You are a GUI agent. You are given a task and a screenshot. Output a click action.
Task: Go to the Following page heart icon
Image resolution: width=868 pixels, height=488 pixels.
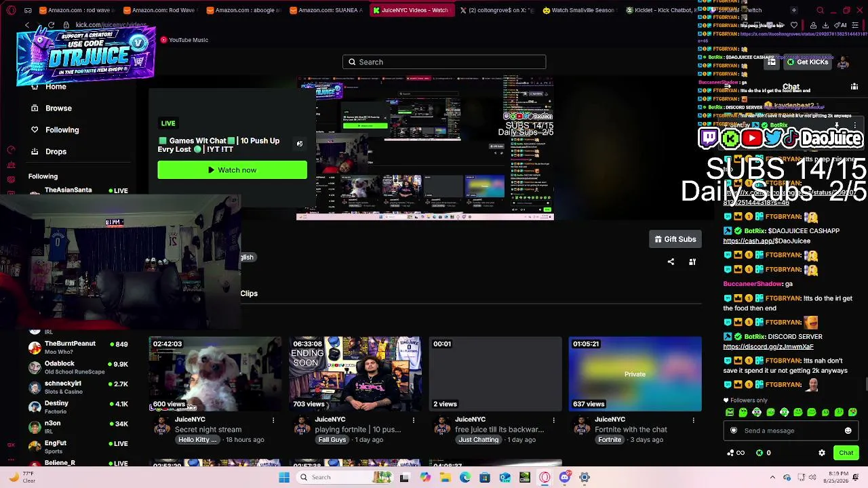[35, 130]
